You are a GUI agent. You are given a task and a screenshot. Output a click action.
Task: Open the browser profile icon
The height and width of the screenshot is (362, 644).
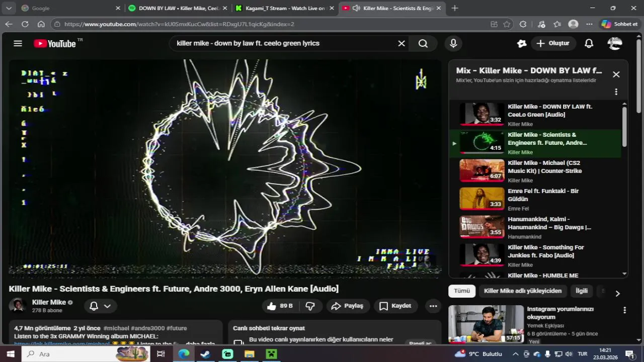click(x=573, y=24)
